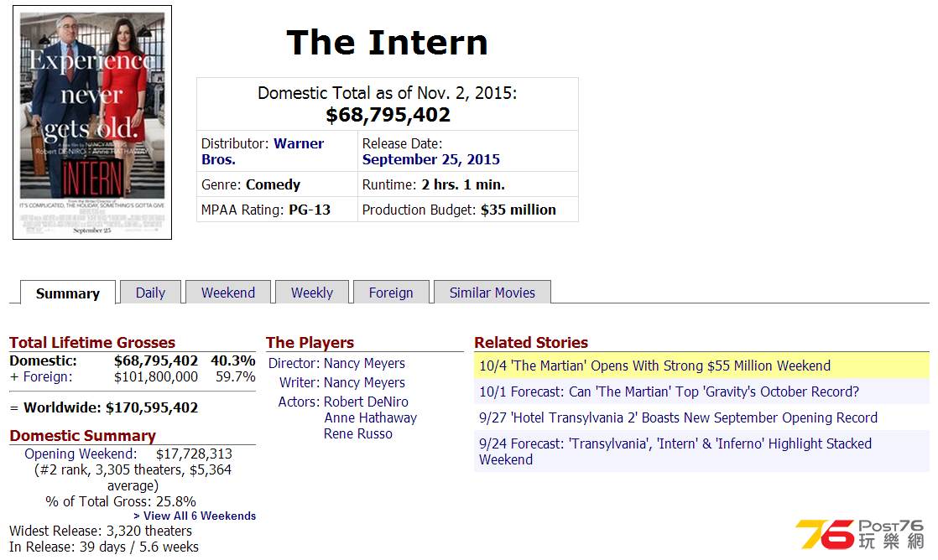The height and width of the screenshot is (560, 938).
Task: Click the Robert DeNiro actor link
Action: pyautogui.click(x=366, y=402)
